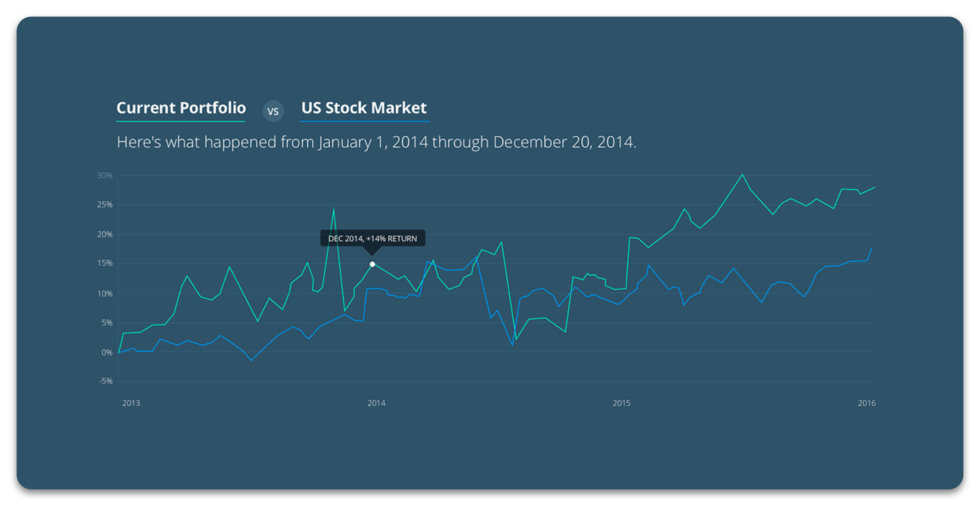Screen dimensions: 980x506
Task: Click the 15% y-axis label
Action: [x=104, y=263]
